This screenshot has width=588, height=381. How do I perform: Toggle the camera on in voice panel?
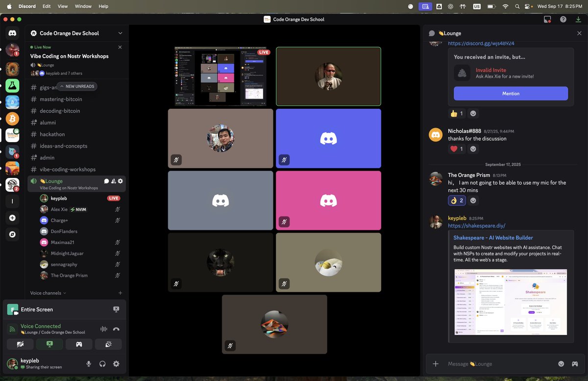[20, 344]
